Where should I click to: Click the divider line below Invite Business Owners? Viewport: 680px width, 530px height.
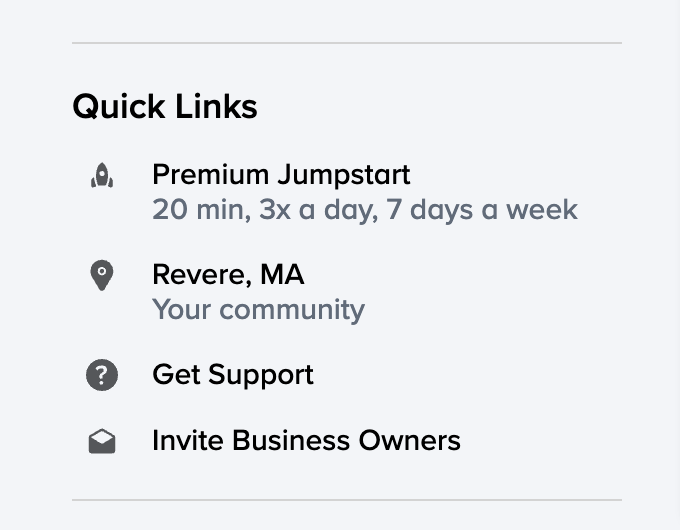point(346,499)
